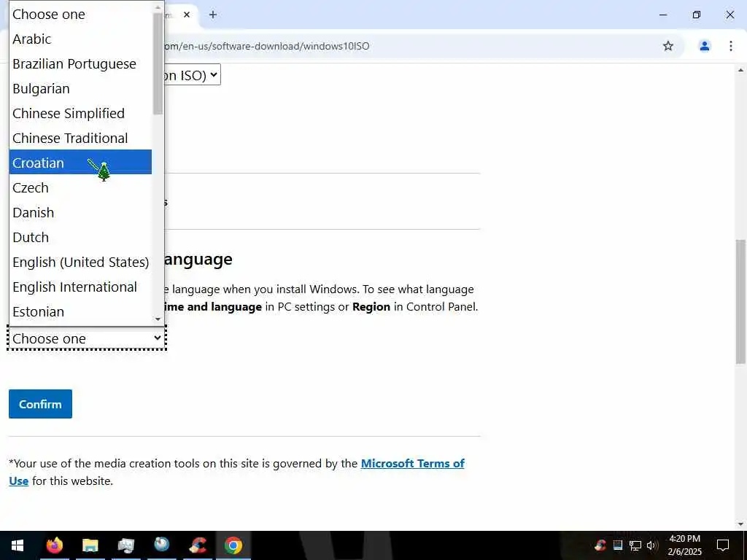The height and width of the screenshot is (560, 747).
Task: Select the Bulgarian language option
Action: tap(80, 88)
